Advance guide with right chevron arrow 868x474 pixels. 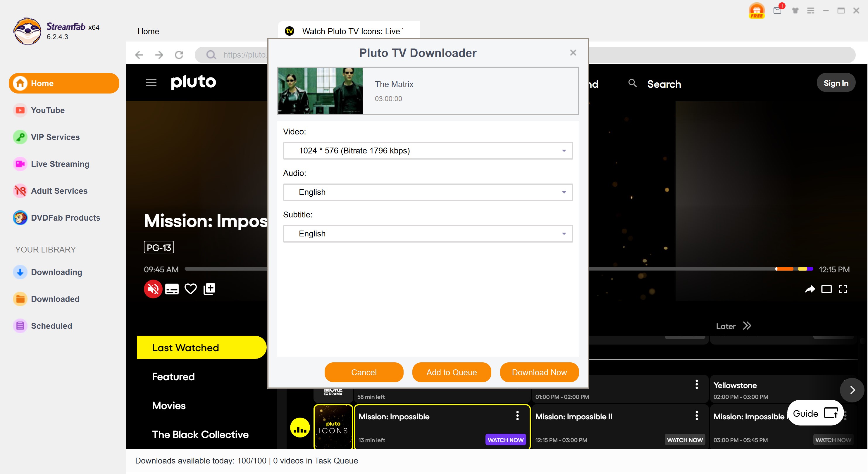(852, 390)
